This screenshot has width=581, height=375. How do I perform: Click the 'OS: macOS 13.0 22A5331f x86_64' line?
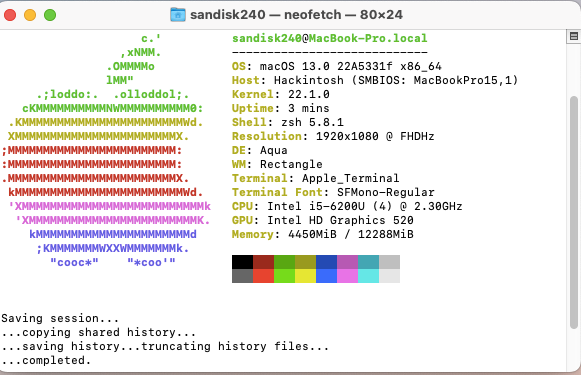click(x=337, y=66)
